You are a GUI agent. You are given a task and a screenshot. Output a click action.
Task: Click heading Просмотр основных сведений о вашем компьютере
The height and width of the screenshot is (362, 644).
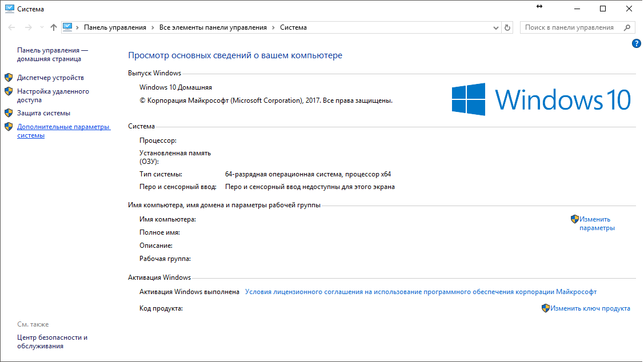tap(235, 55)
